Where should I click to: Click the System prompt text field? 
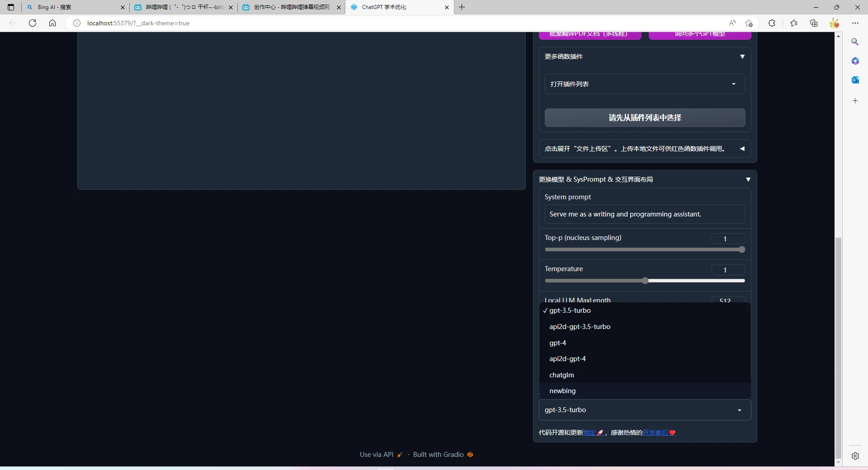645,214
